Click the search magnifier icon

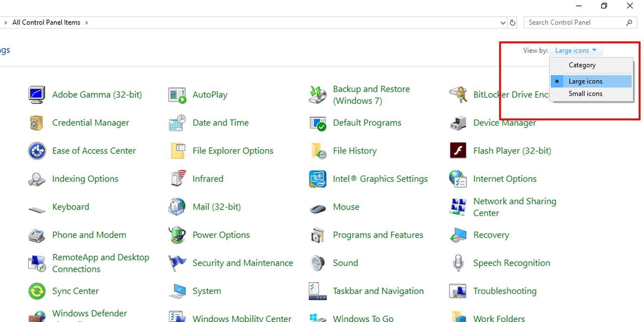629,23
